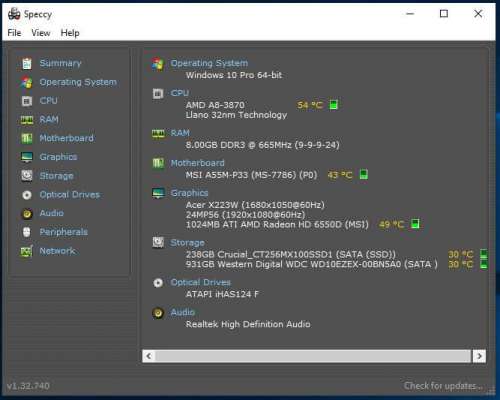Open the Help menu
The image size is (500, 400).
pyautogui.click(x=70, y=33)
